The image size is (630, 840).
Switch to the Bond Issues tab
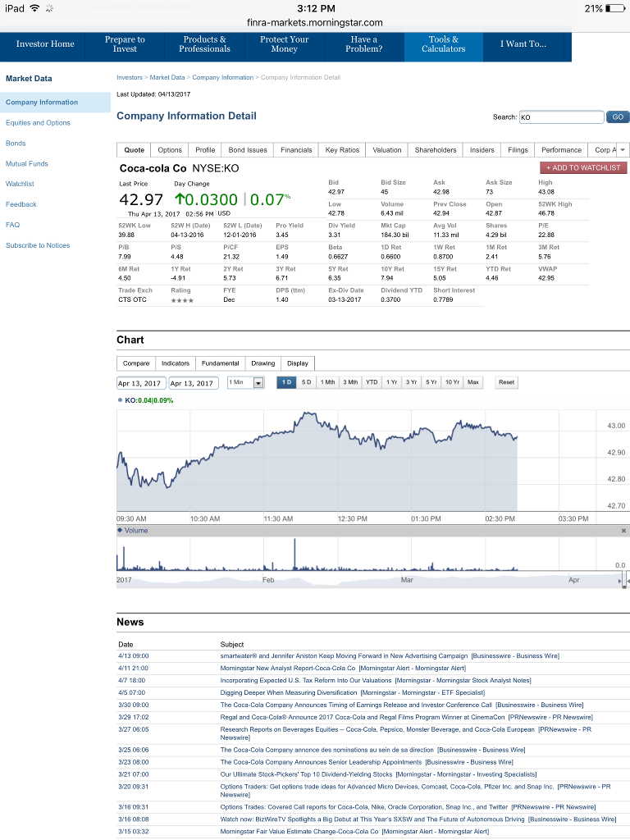click(248, 150)
